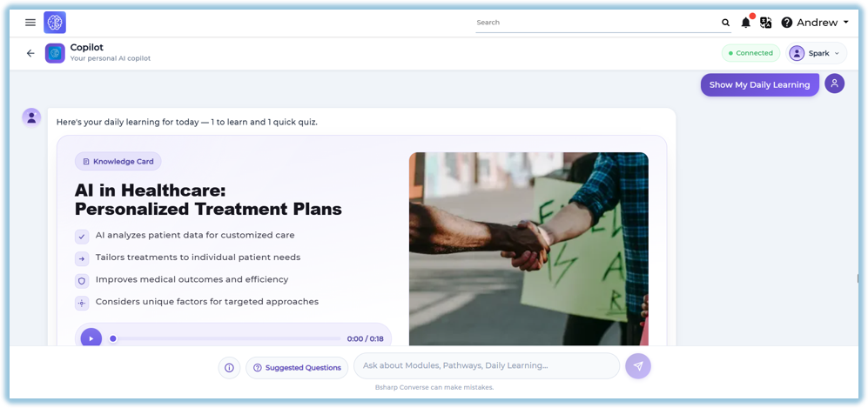This screenshot has height=408, width=868.
Task: Click the card title AI in Healthcare
Action: [x=208, y=199]
